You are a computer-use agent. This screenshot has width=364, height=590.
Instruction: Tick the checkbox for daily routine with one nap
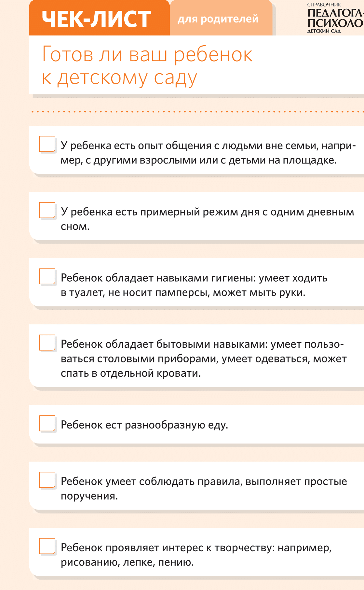47,210
